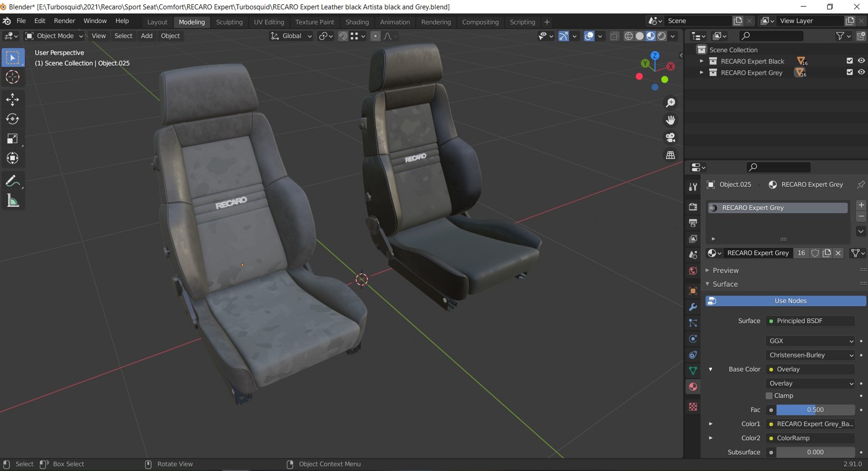
Task: Unlink the material with X button
Action: coord(838,253)
